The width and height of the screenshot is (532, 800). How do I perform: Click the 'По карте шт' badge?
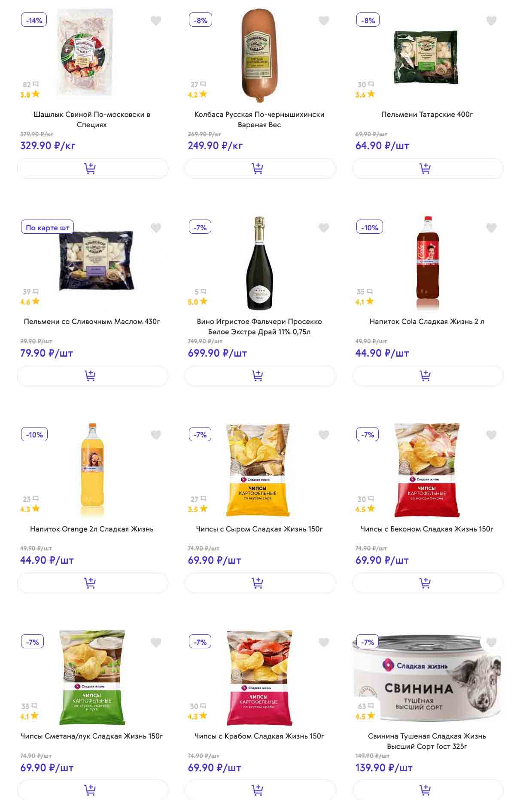(x=47, y=227)
